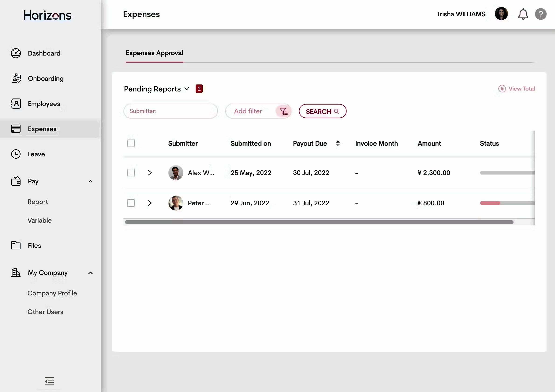Click the table horizontal scrollbar

point(319,222)
